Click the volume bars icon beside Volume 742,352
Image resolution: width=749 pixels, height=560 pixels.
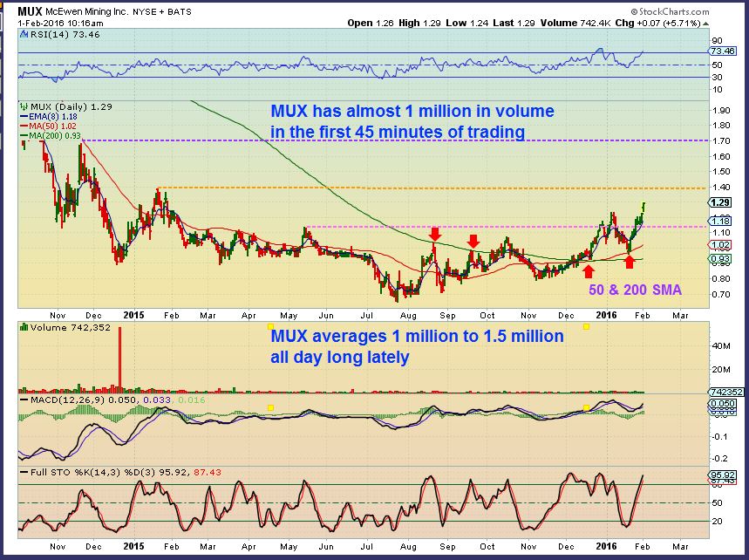tap(24, 327)
